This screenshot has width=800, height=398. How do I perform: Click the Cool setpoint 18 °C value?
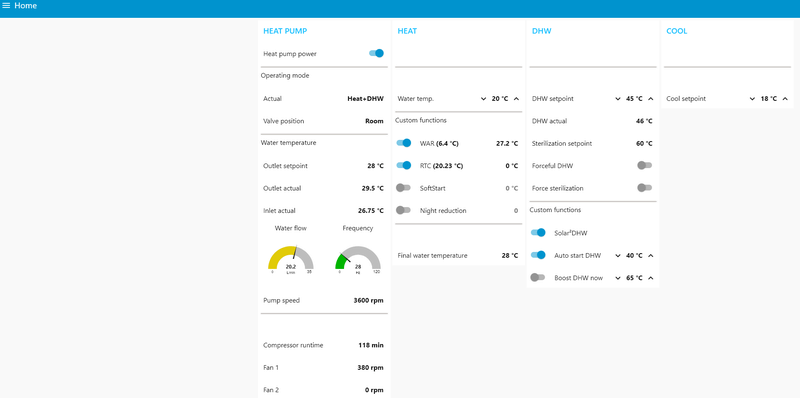(769, 99)
